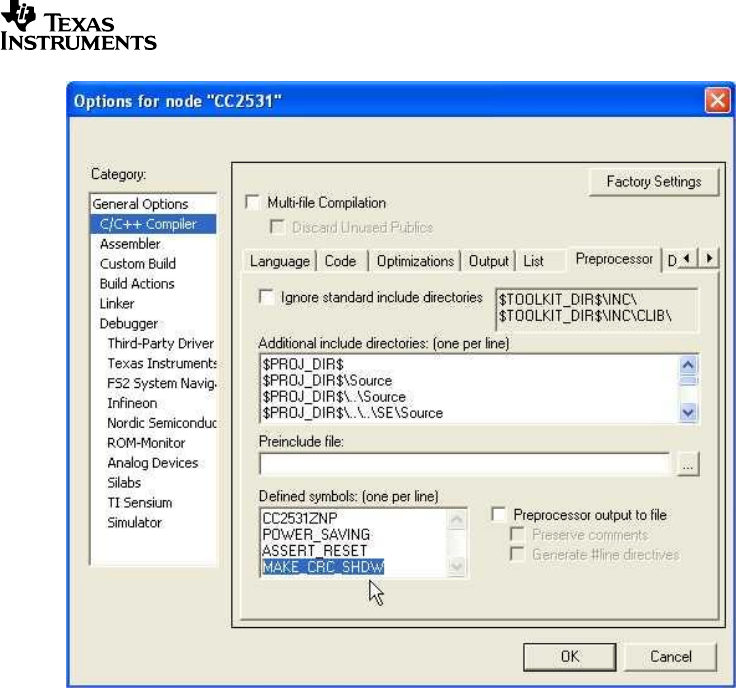Click Cancel to discard changes
This screenshot has width=736, height=688.
671,657
